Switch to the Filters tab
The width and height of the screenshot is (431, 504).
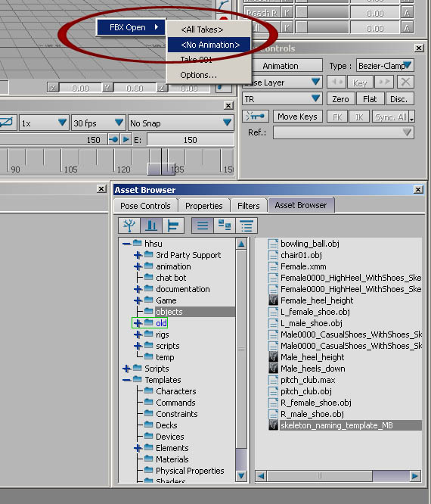[x=248, y=205]
